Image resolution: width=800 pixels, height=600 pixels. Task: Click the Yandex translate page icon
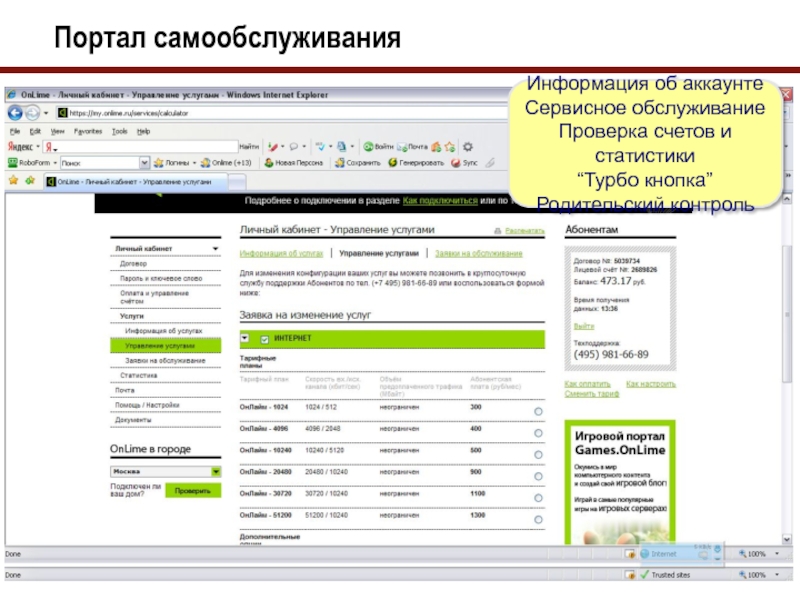pos(342,147)
